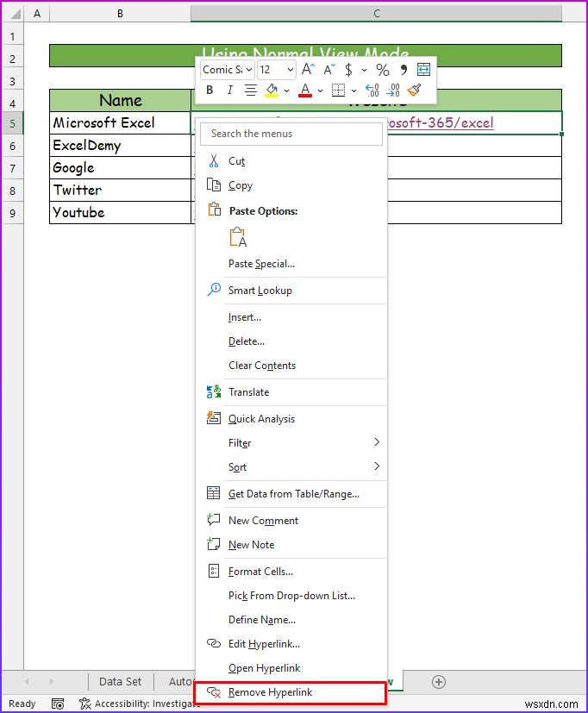Viewport: 588px width, 713px height.
Task: Click Increase Font Size icon
Action: pos(308,69)
